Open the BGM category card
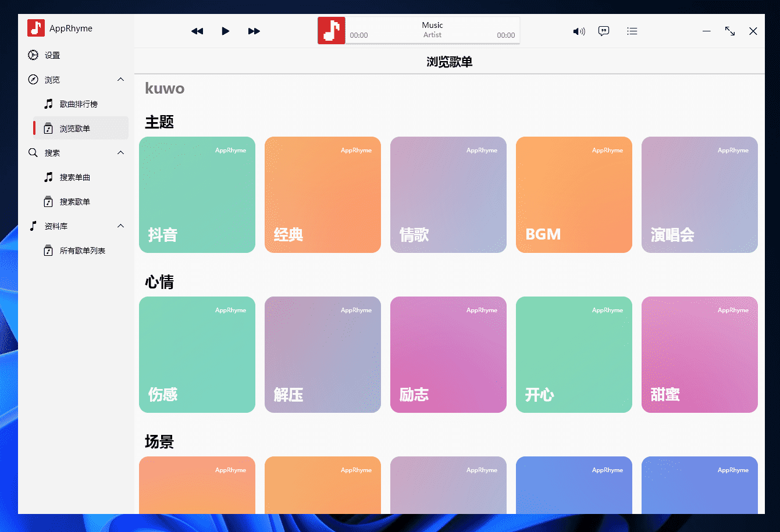The width and height of the screenshot is (780, 532). pos(574,195)
